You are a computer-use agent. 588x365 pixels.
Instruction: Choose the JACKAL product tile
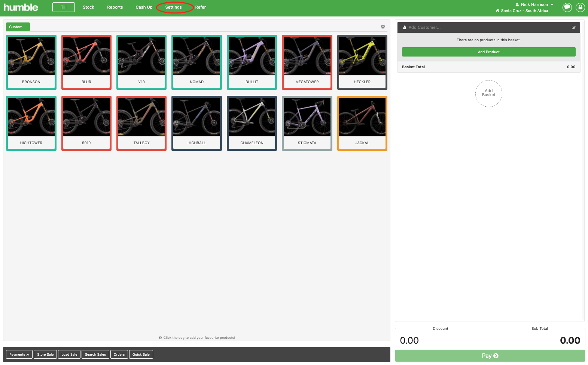coord(362,124)
